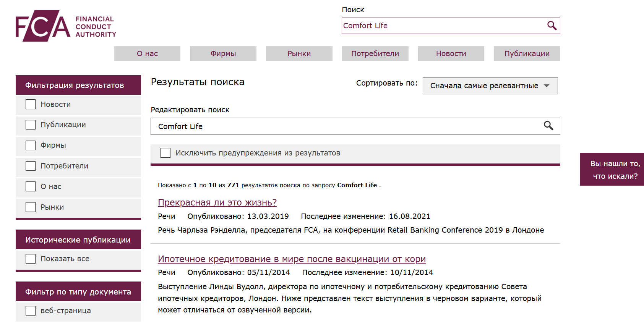Open the Рынки navigation menu
The width and height of the screenshot is (644, 322).
299,53
